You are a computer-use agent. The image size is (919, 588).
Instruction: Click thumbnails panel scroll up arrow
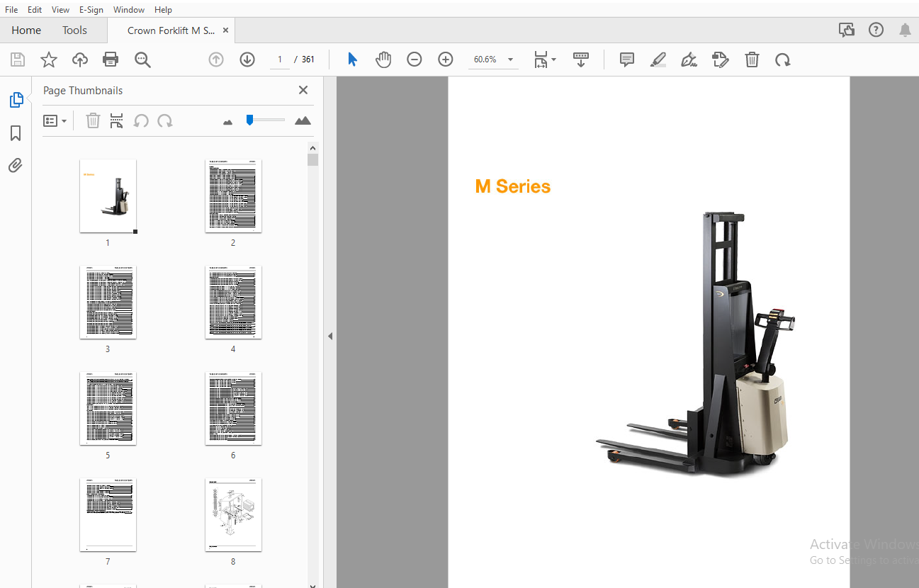click(x=312, y=147)
